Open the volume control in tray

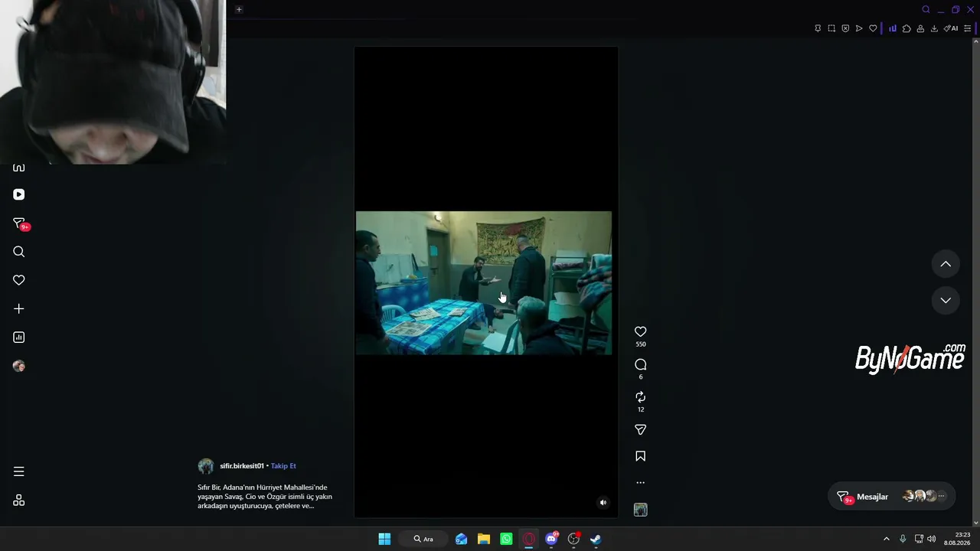pos(932,539)
